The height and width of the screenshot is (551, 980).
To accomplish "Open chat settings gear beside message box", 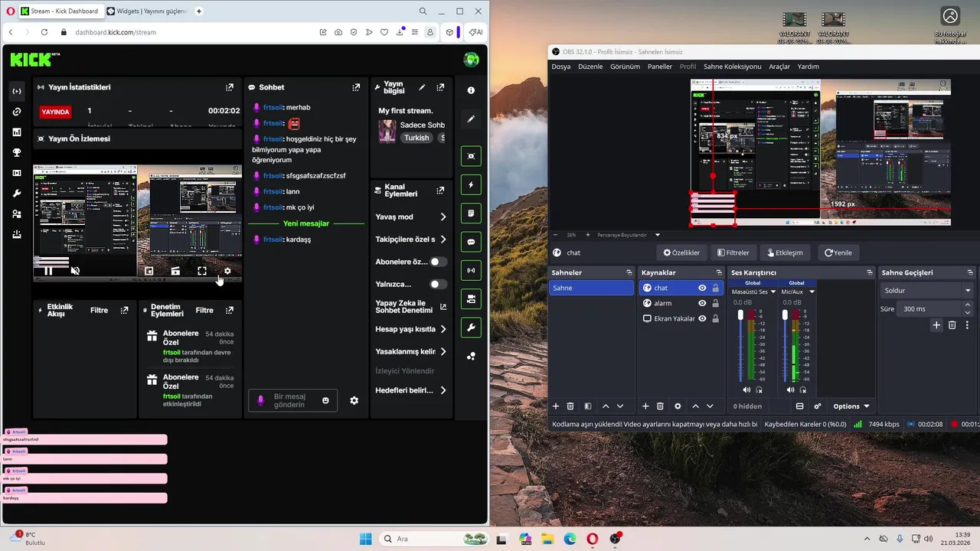I will (x=354, y=400).
